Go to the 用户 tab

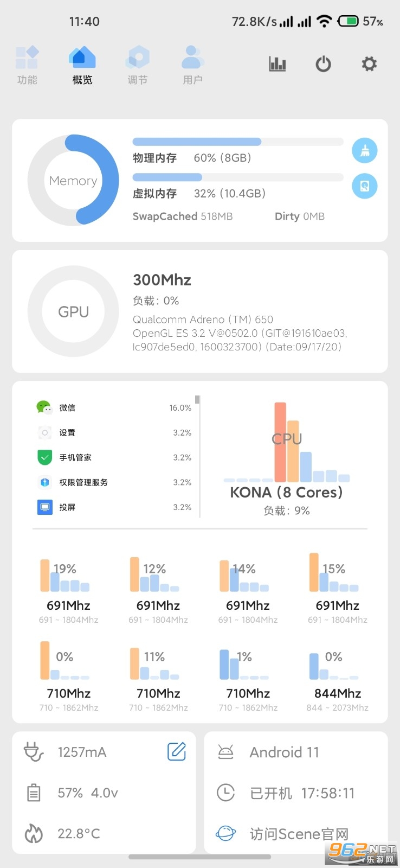(192, 65)
